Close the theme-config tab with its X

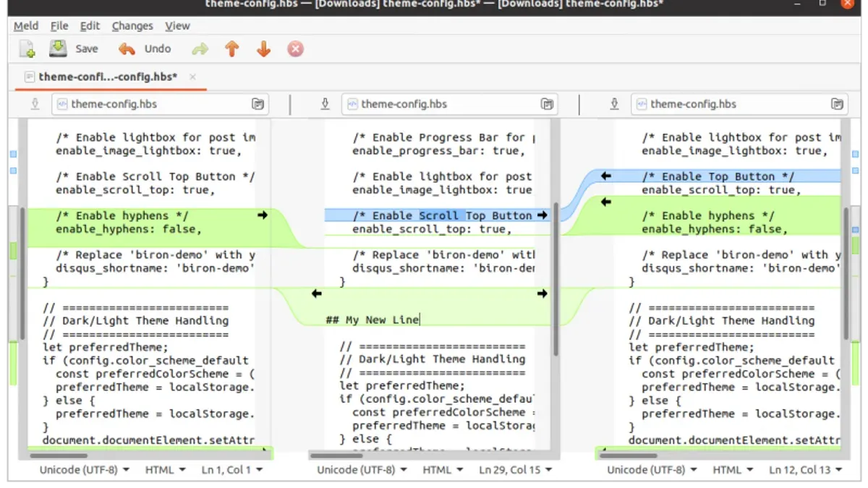[x=192, y=77]
